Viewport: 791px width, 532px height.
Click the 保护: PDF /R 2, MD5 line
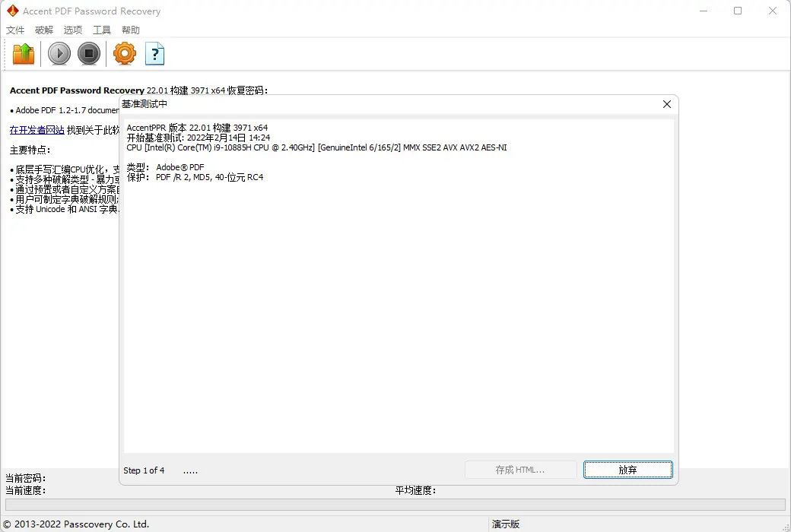(195, 178)
